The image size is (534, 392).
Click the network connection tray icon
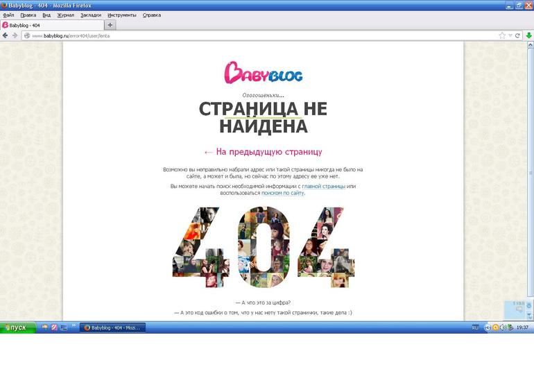point(510,327)
